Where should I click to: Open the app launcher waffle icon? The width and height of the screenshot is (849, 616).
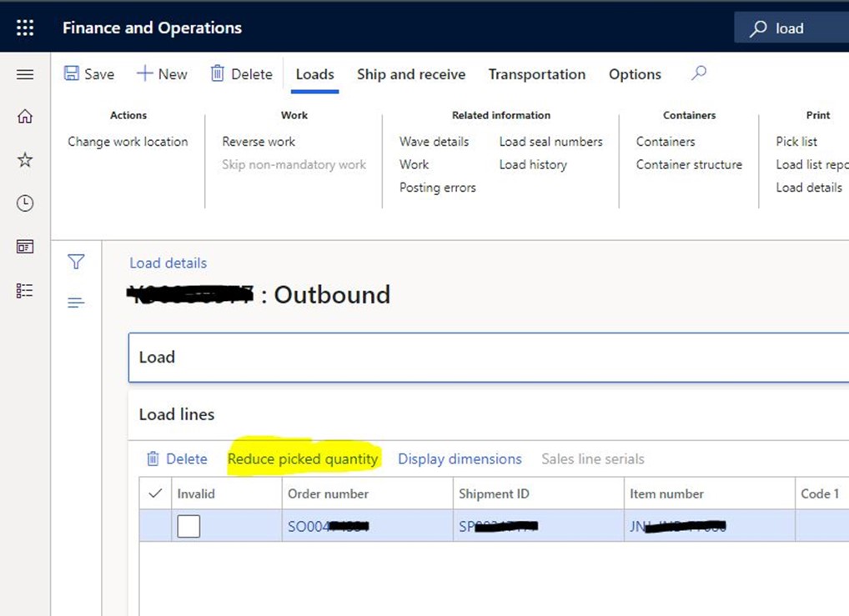tap(25, 28)
